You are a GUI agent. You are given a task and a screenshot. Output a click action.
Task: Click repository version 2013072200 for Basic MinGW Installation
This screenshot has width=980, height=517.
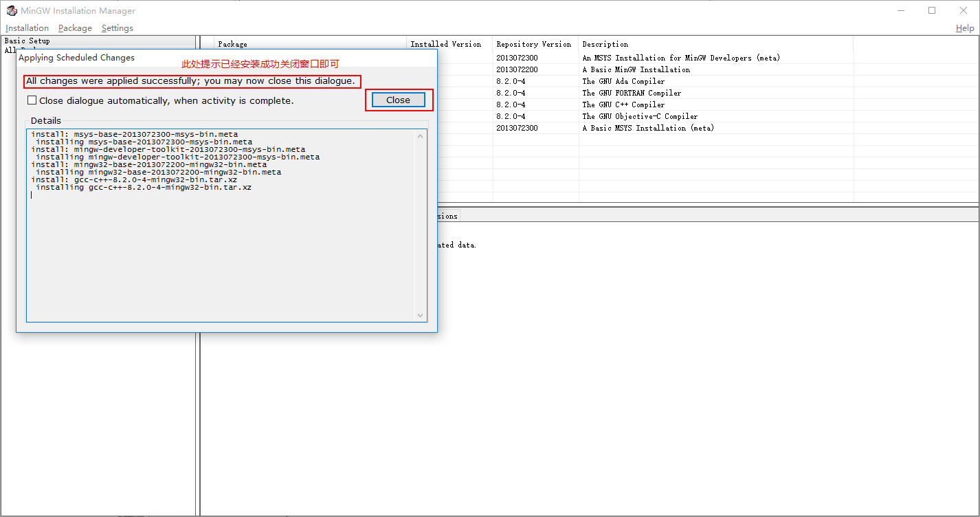coord(517,69)
